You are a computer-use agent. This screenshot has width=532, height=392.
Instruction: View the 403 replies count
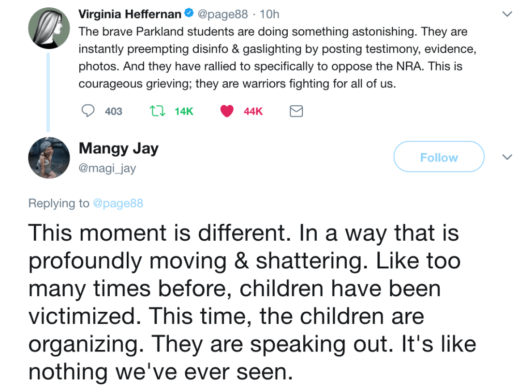coord(113,112)
